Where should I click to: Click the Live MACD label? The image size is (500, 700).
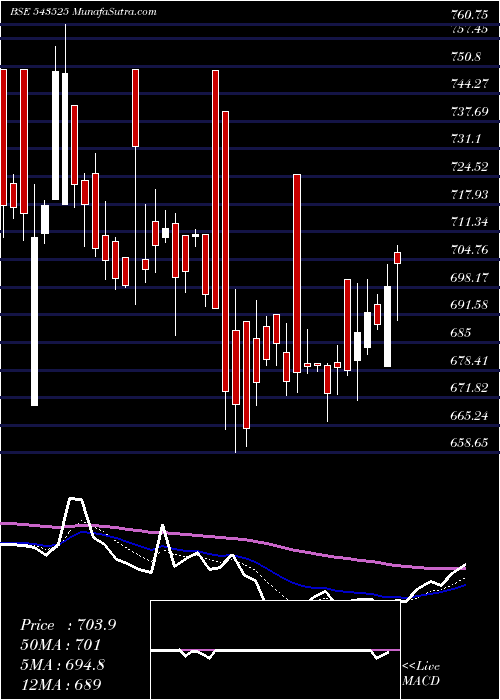click(x=421, y=674)
